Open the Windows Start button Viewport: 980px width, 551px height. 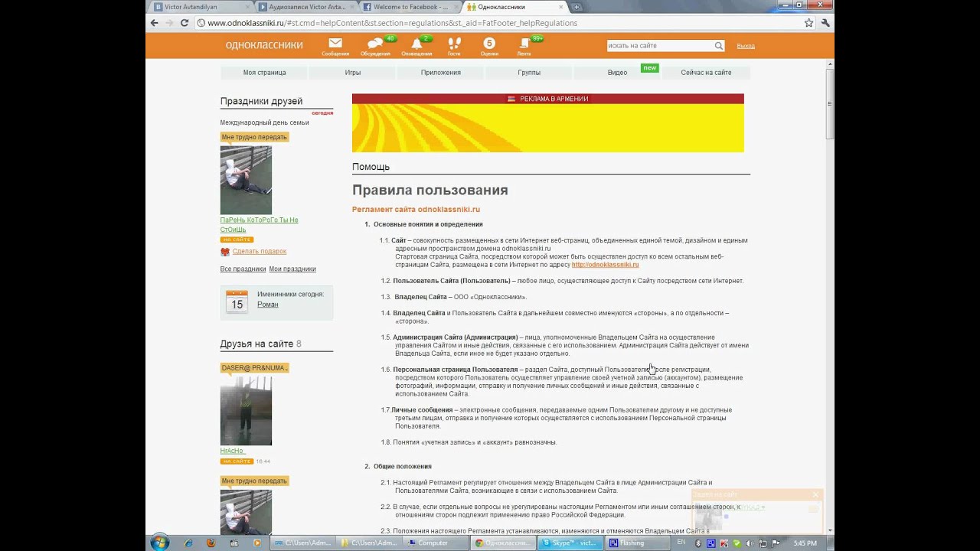(160, 543)
